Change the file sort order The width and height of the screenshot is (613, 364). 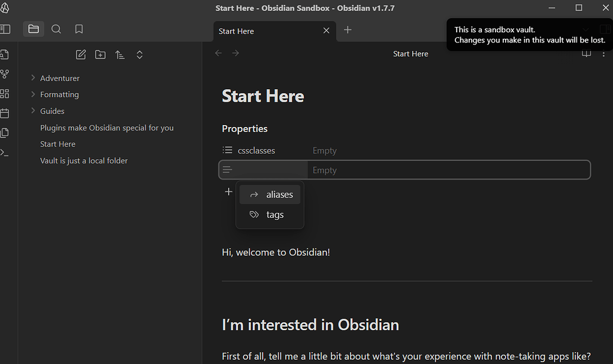pos(120,54)
